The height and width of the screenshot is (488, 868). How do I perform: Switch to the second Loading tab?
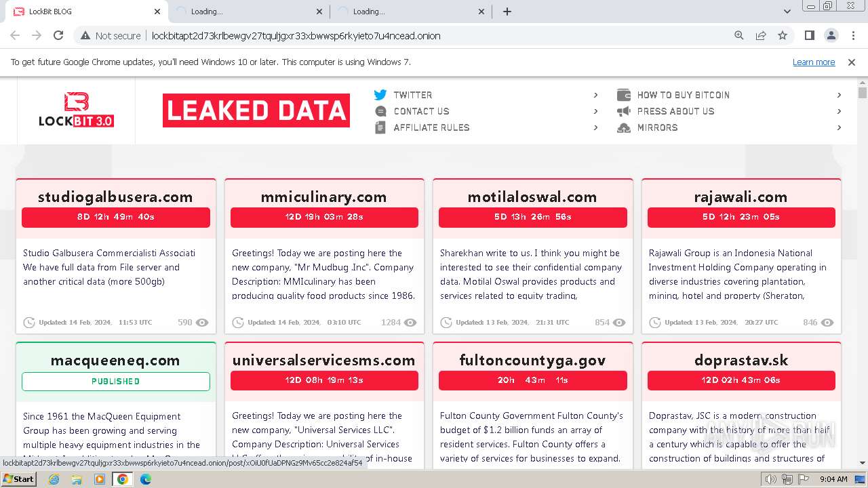coord(250,12)
